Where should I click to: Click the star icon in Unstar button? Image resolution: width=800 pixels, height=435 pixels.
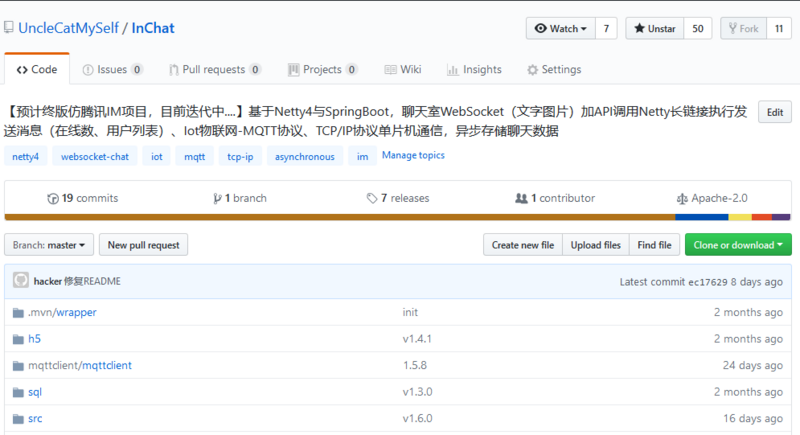click(639, 29)
